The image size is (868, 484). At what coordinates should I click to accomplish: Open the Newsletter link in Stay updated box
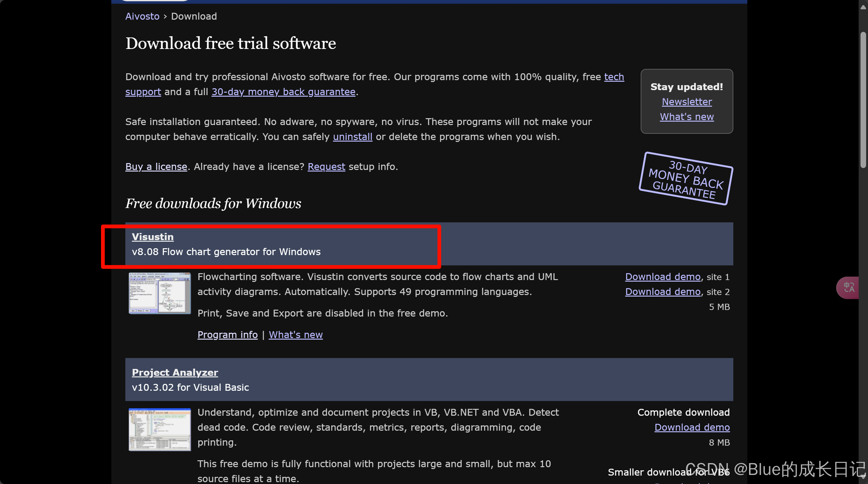click(x=687, y=102)
